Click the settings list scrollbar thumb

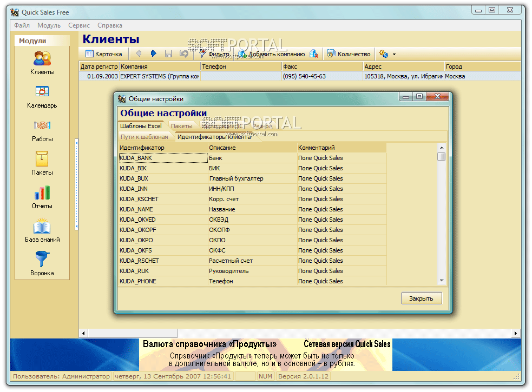coord(442,156)
